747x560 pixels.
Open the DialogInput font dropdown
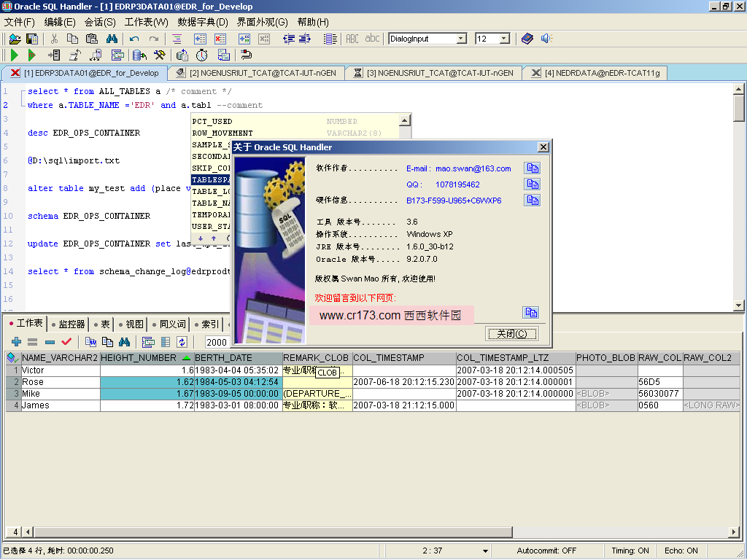tap(461, 39)
